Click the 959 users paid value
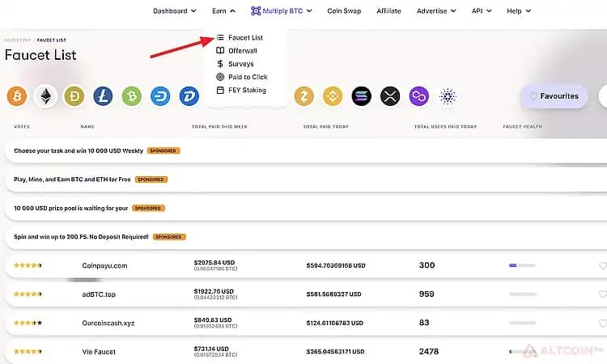Image resolution: width=607 pixels, height=364 pixels. [427, 294]
